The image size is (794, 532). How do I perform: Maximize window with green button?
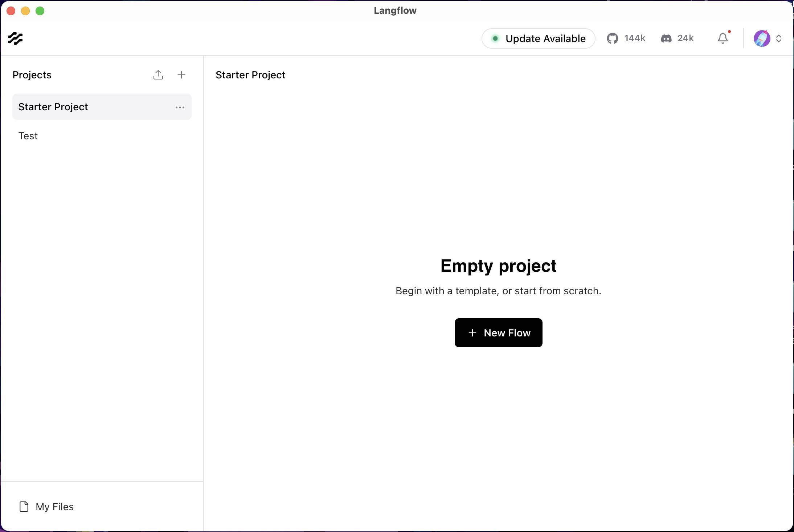40,11
